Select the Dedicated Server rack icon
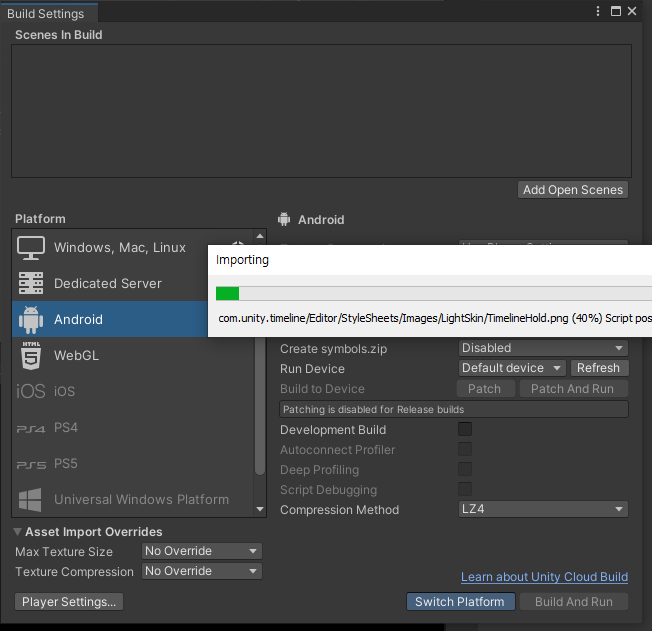The width and height of the screenshot is (652, 631). coord(31,283)
